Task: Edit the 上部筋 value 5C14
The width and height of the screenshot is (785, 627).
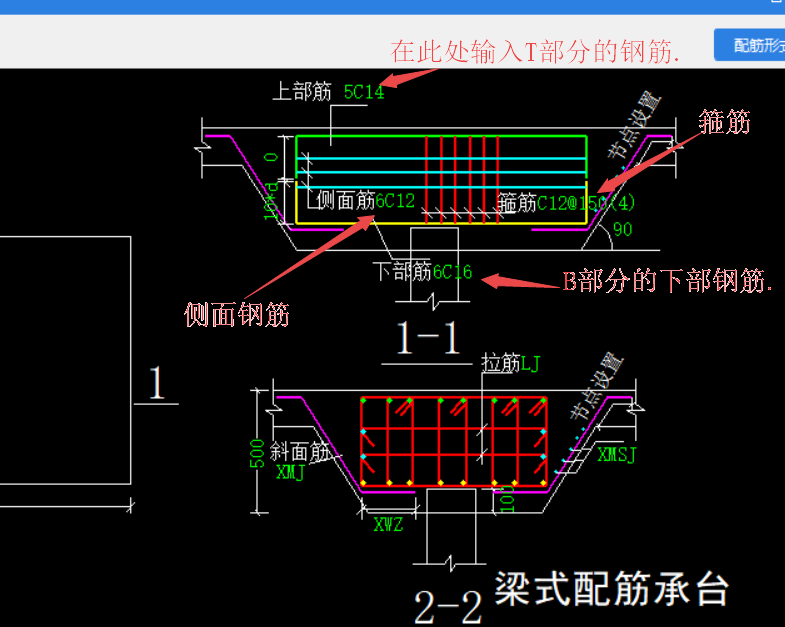Action: tap(364, 92)
